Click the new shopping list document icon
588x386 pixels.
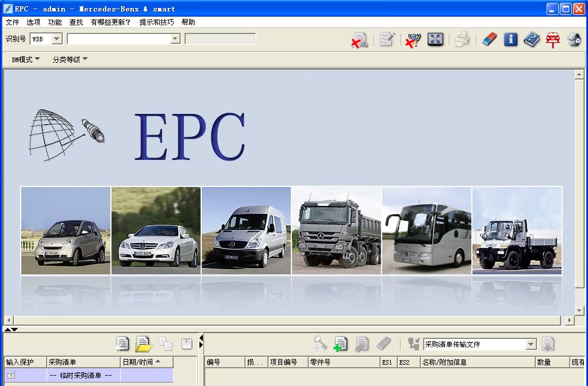122,344
